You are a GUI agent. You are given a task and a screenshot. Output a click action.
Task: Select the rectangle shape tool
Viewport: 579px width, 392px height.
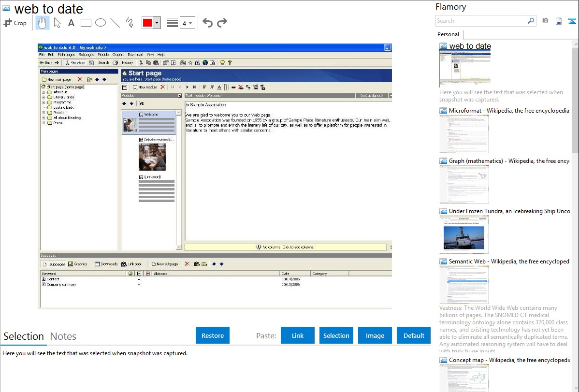pos(86,23)
